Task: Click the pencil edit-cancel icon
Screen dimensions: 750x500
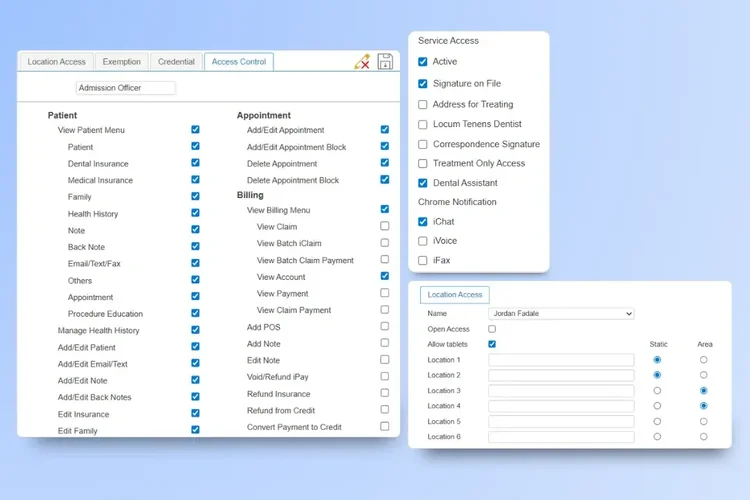Action: (362, 62)
